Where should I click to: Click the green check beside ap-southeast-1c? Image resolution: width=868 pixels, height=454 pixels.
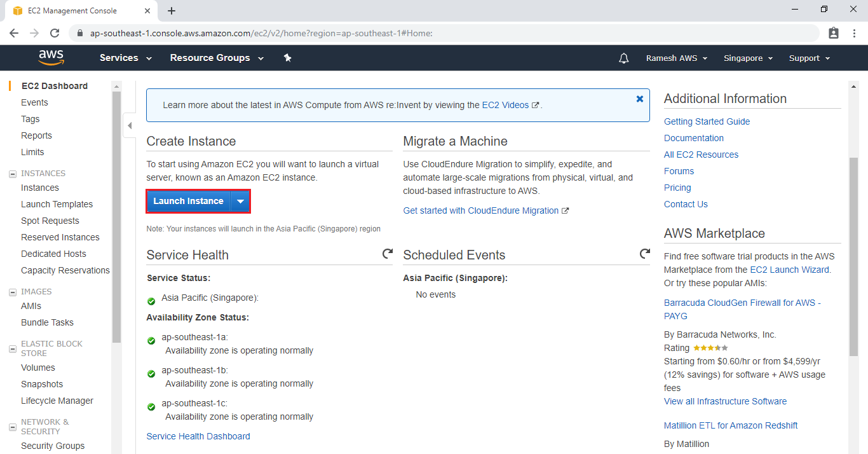coord(151,407)
